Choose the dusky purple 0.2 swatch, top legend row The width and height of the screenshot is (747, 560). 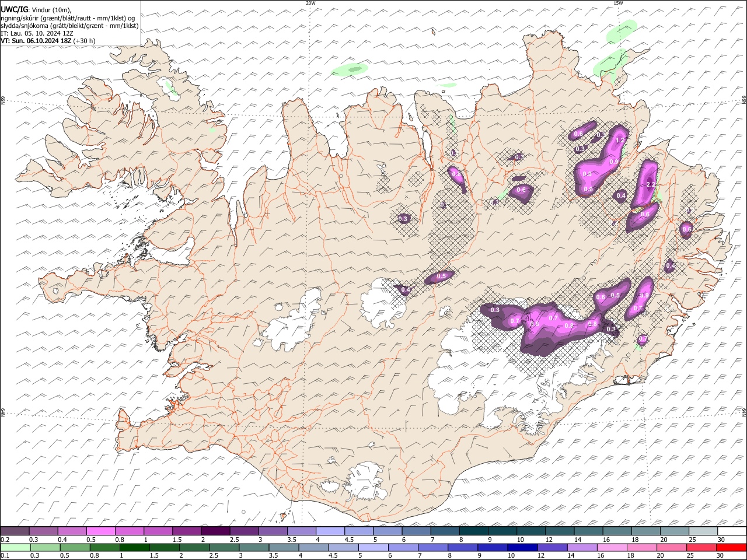[15, 531]
